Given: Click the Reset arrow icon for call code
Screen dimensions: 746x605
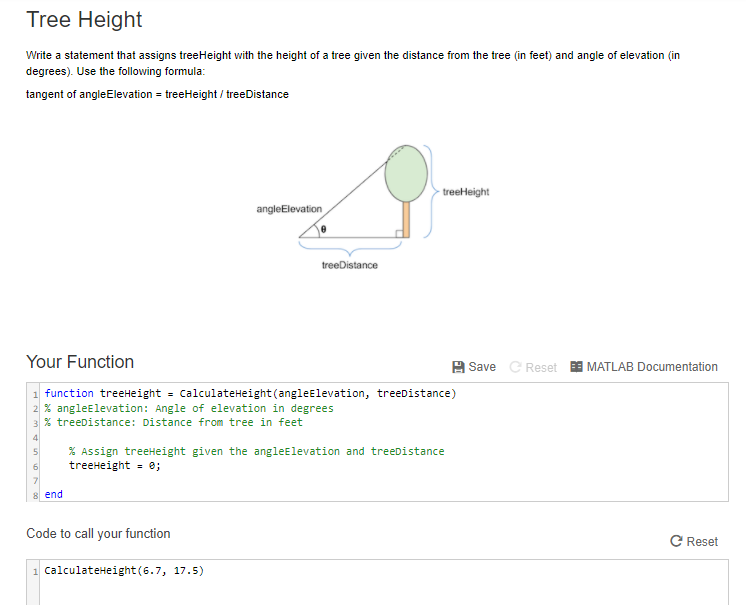Looking at the screenshot, I should [675, 541].
